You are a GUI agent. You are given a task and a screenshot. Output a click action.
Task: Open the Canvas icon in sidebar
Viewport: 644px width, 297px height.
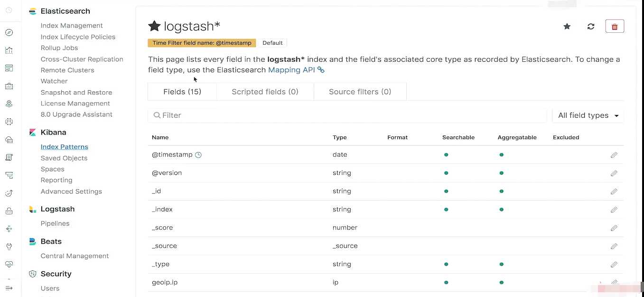coord(9,86)
